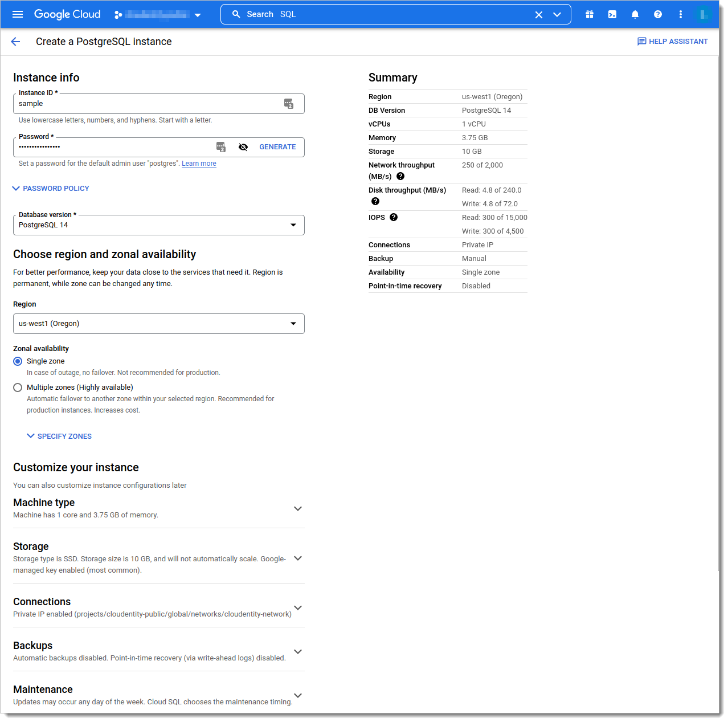Image resolution: width=728 pixels, height=722 pixels.
Task: Click the "us-west1 (Oregon)" summary value
Action: tap(492, 97)
